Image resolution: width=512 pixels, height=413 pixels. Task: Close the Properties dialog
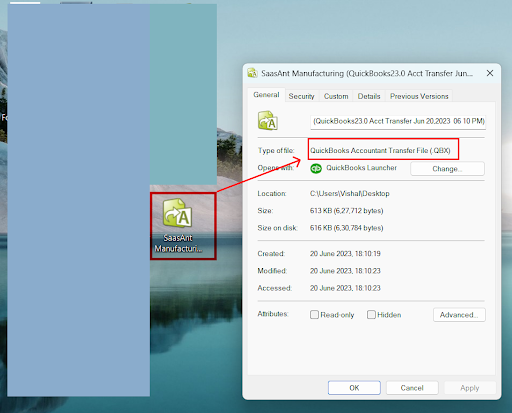click(x=490, y=73)
